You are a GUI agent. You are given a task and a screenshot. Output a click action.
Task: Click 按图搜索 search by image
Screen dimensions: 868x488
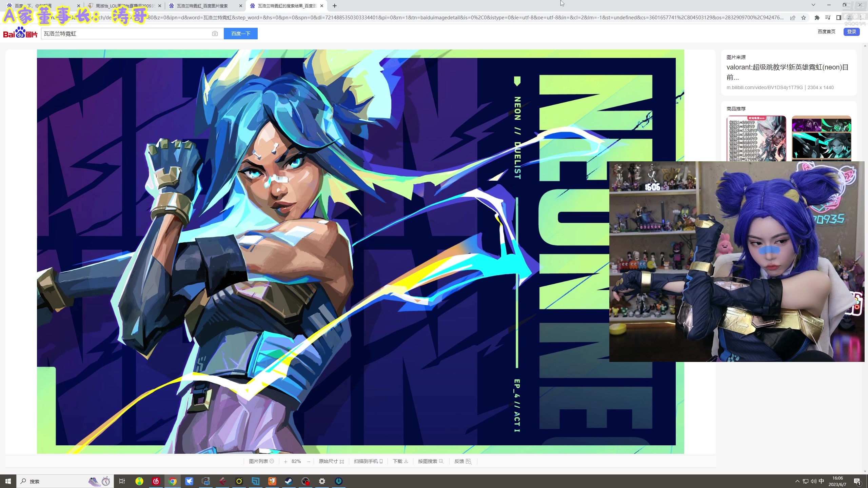tap(431, 462)
